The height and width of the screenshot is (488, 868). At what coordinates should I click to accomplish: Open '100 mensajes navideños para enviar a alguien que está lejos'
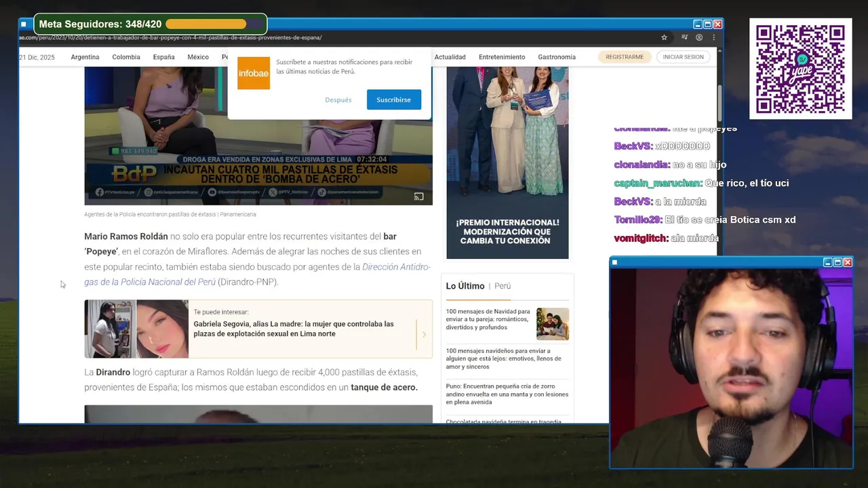point(503,359)
